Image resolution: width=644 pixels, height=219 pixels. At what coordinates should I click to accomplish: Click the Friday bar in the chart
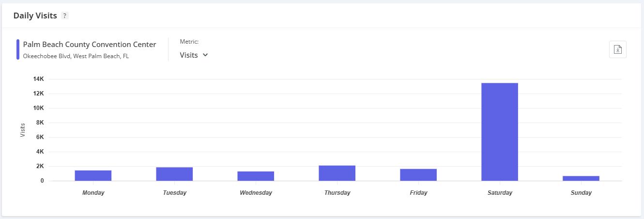[418, 175]
